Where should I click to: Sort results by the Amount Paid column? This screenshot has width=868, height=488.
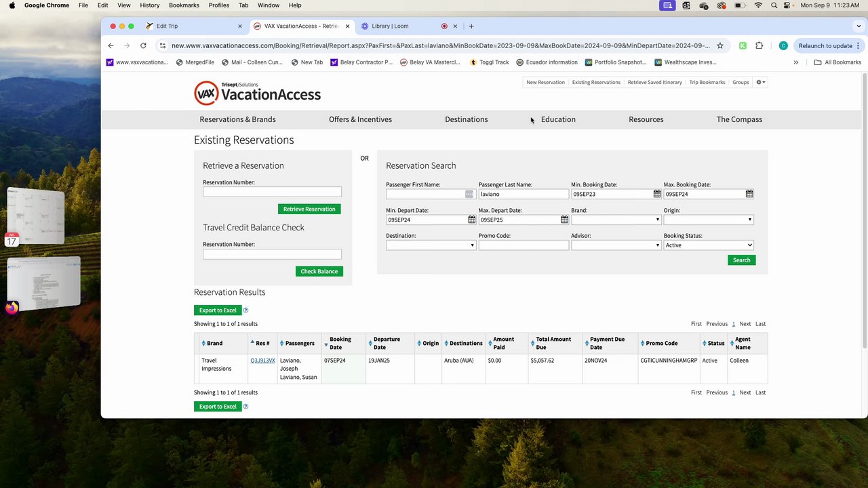[x=503, y=343]
